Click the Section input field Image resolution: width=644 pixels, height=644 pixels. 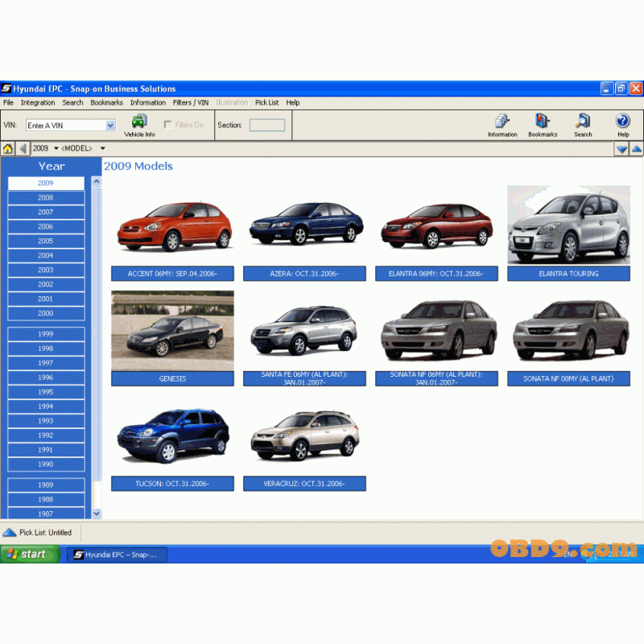[x=267, y=125]
